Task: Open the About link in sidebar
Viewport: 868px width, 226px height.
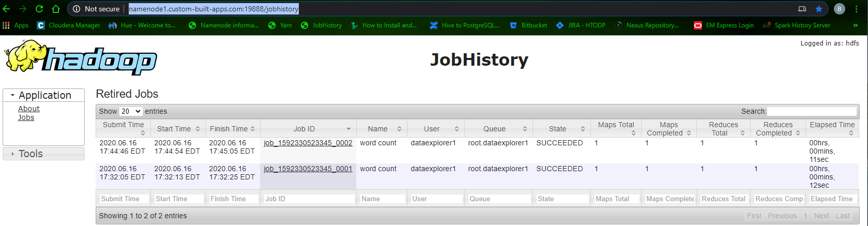Action: point(29,109)
